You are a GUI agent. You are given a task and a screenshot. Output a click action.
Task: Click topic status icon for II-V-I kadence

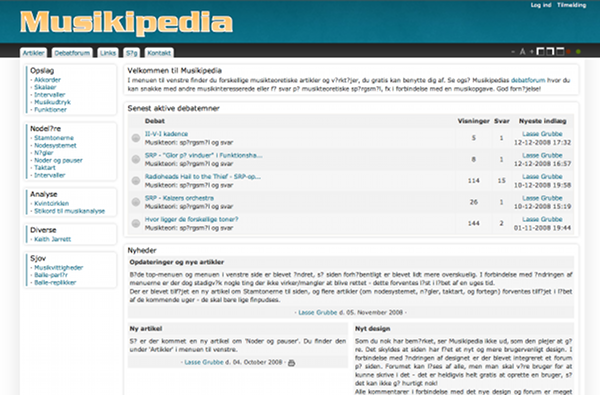point(136,138)
